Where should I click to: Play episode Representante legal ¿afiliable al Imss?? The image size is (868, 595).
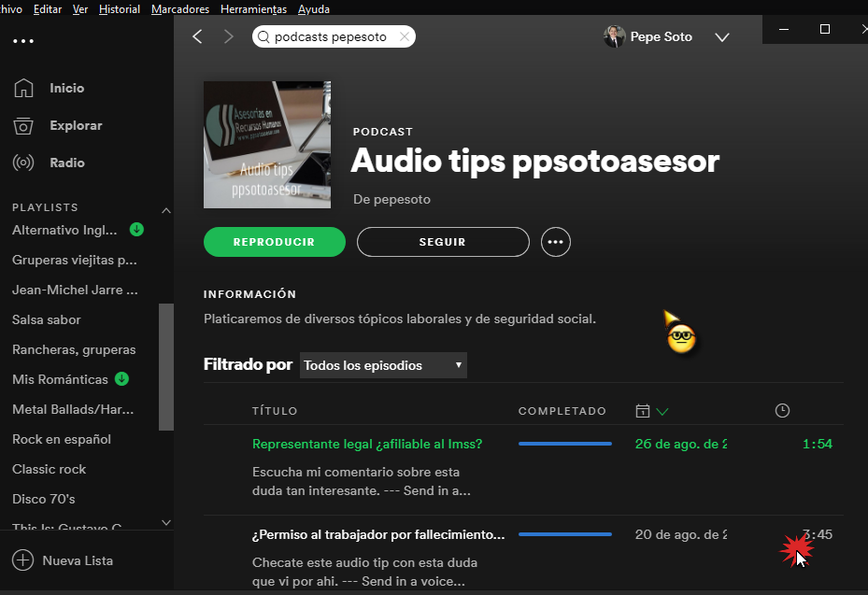point(367,444)
